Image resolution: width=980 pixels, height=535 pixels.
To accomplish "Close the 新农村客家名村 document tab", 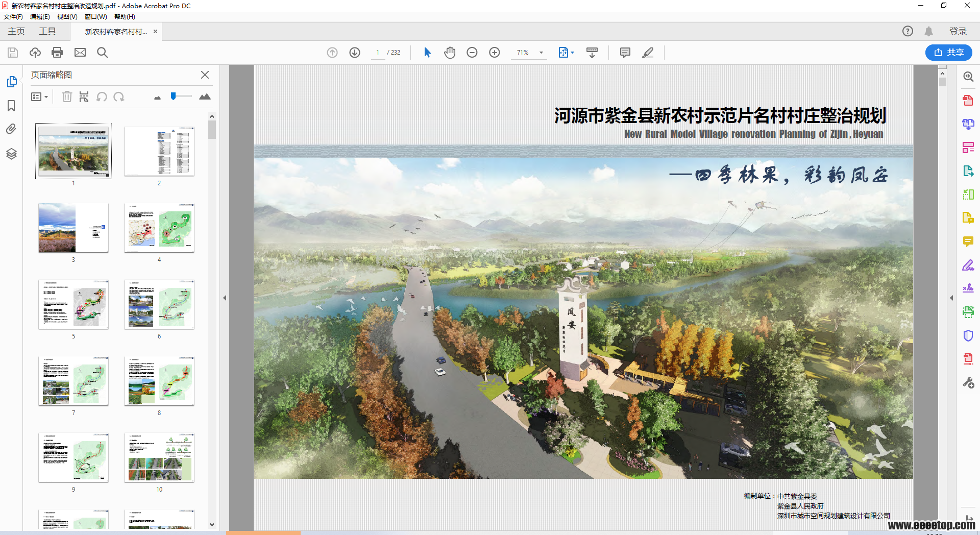I will click(x=156, y=32).
